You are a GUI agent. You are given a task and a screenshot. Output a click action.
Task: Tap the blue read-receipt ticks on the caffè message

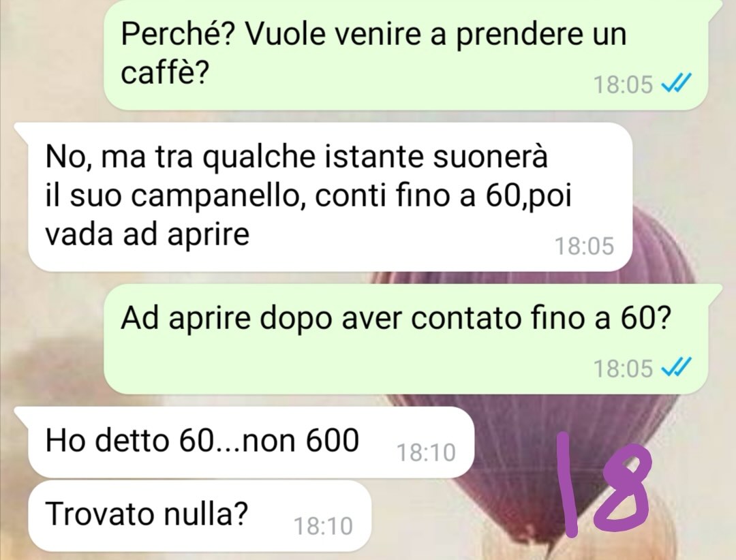pos(676,84)
